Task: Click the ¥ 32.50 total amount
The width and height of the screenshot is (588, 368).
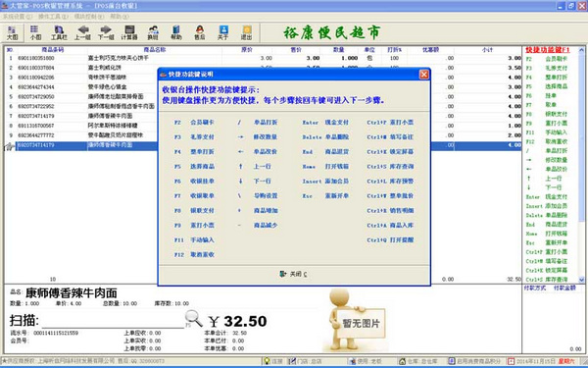Action: [x=237, y=321]
